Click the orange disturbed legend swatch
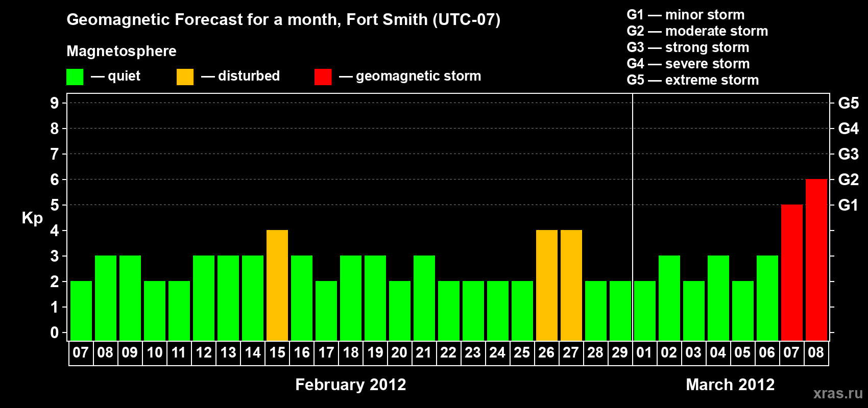Screen dimensions: 868x408 coord(185,77)
